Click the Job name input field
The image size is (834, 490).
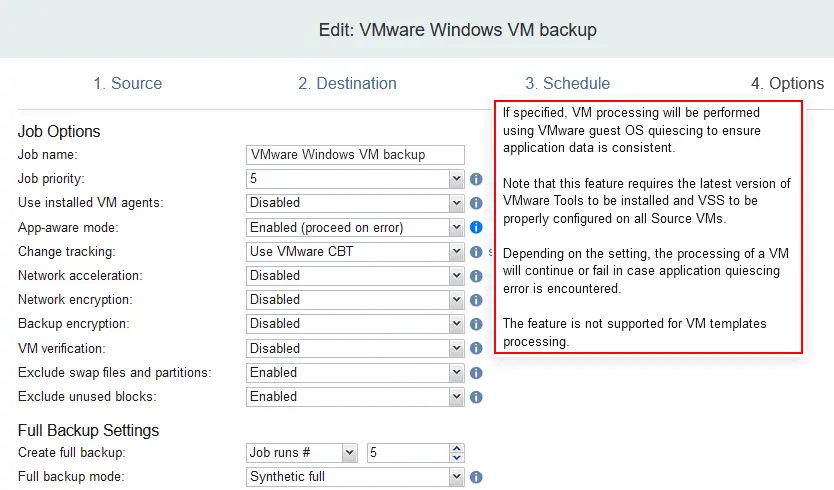pos(355,155)
